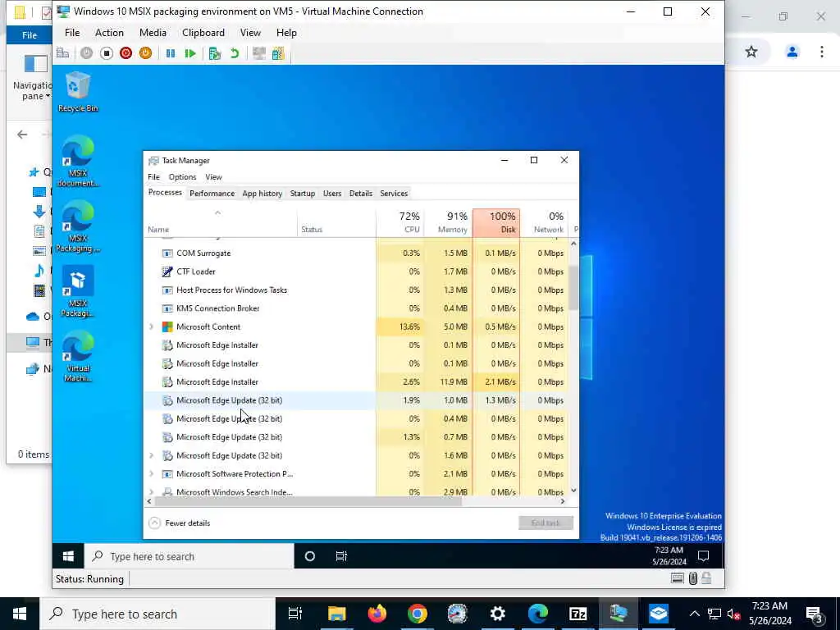Switch to the Startup tab
Image resolution: width=840 pixels, height=630 pixels.
coord(303,194)
